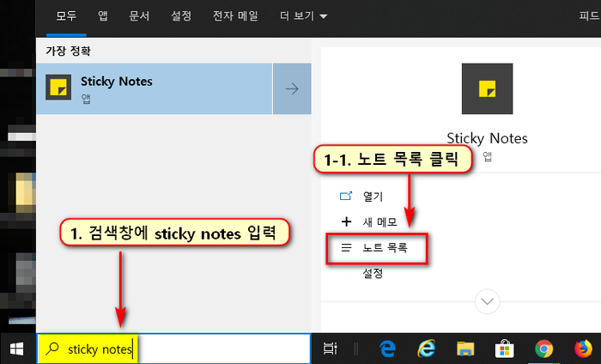Click the plus icon beside 새 메모
This screenshot has width=601, height=364.
point(346,221)
